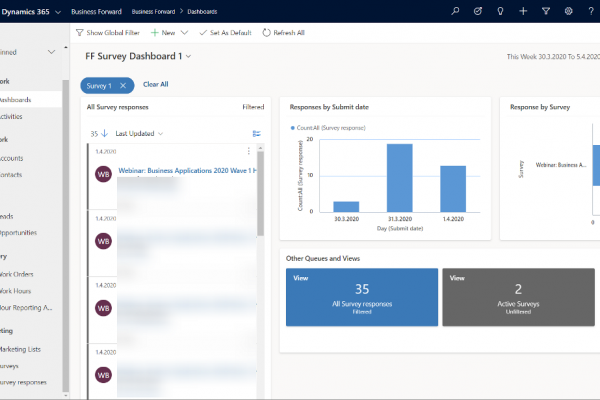600x400 pixels.
Task: Click the Dashboards breadcrumb
Action: (x=202, y=11)
